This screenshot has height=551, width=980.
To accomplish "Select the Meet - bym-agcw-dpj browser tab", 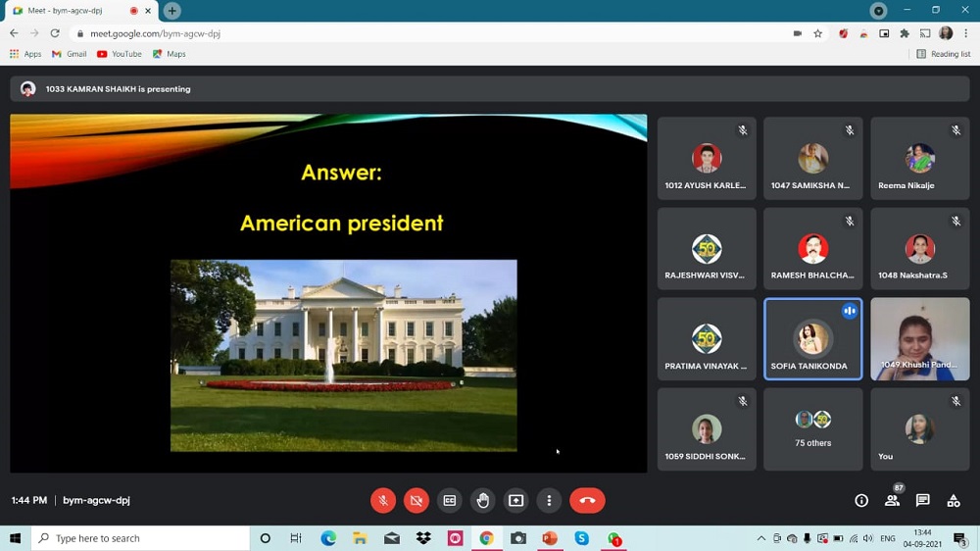I will [73, 11].
